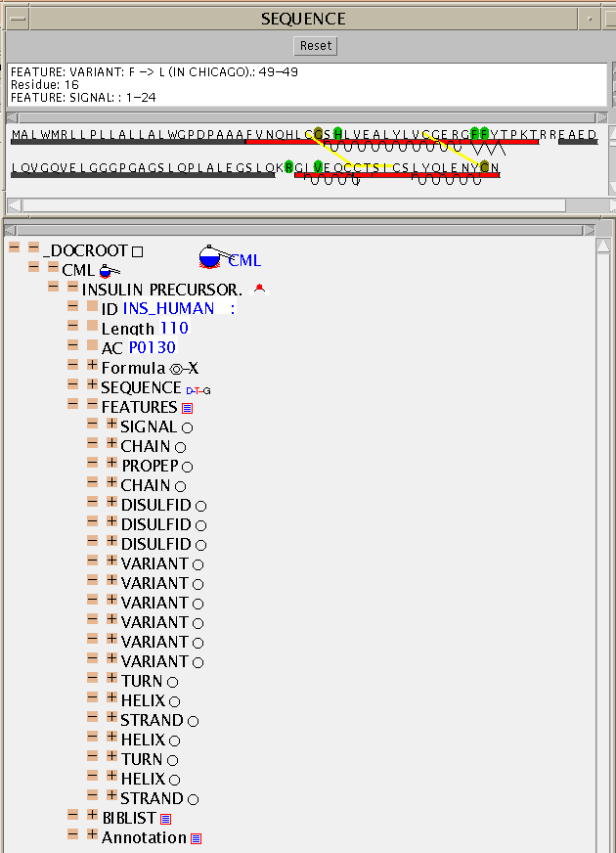Click the D-T-G icon beside SEQUENCE
616x853 pixels.
(198, 389)
